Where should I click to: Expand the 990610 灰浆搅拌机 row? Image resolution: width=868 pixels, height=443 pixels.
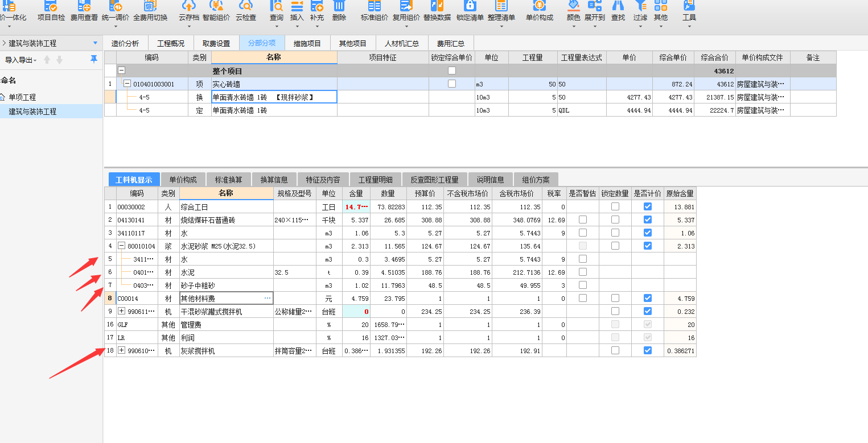point(121,350)
